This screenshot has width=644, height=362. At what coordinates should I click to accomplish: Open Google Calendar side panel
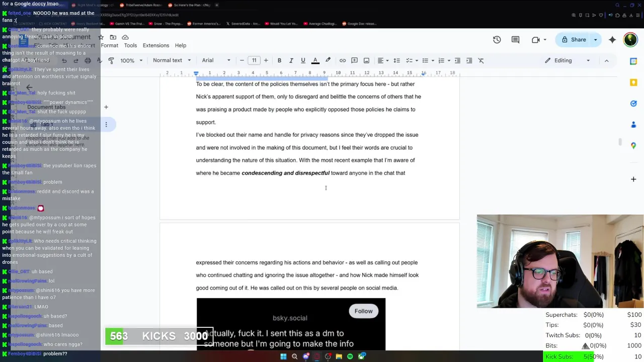pyautogui.click(x=633, y=61)
